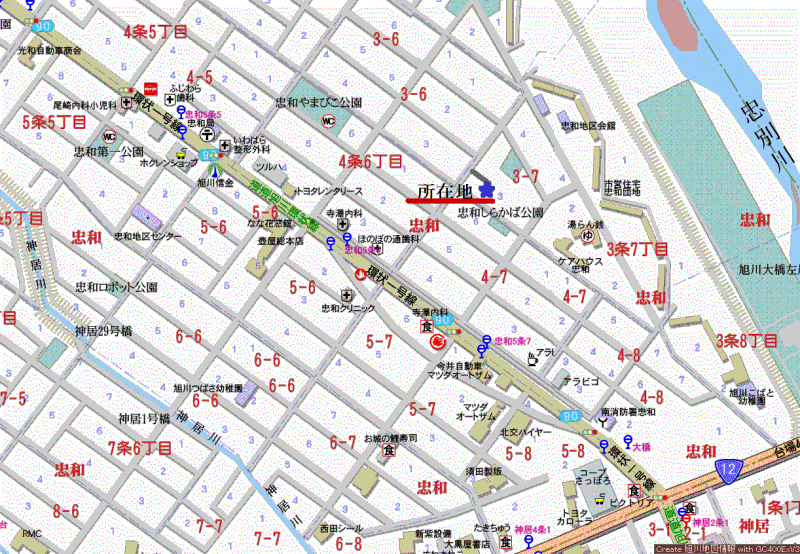Click bus stop icon for 神居4条1
This screenshot has height=554, width=800.
pyautogui.click(x=529, y=541)
